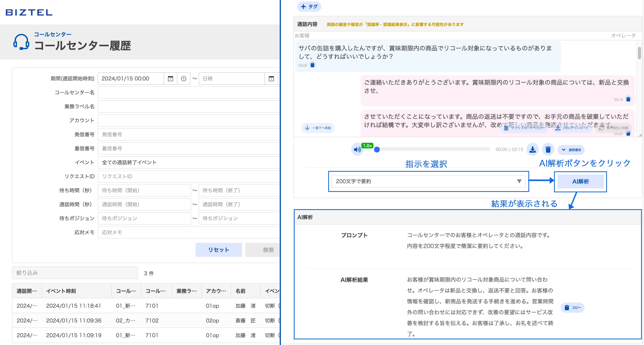Click the アカウント input field

189,120
